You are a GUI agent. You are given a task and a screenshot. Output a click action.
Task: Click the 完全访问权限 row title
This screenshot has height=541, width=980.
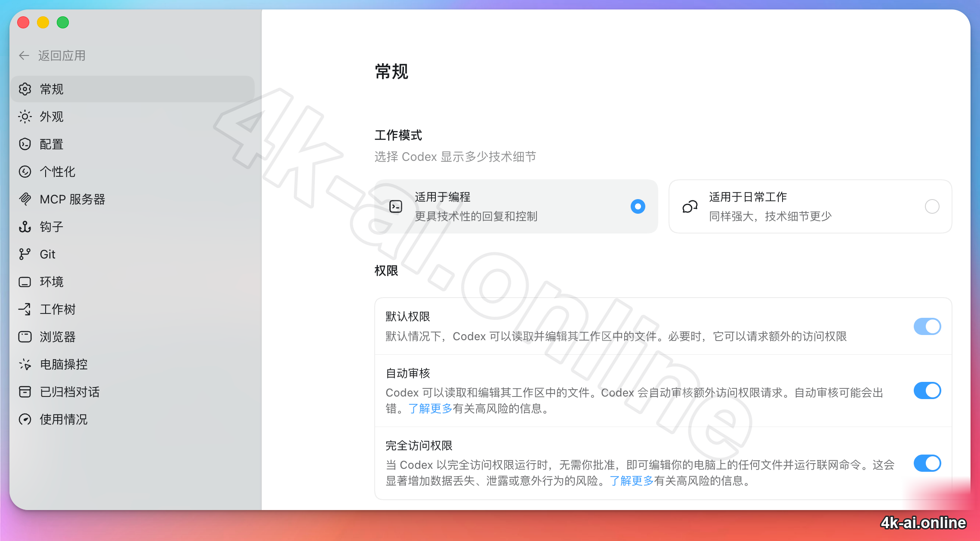(419, 446)
